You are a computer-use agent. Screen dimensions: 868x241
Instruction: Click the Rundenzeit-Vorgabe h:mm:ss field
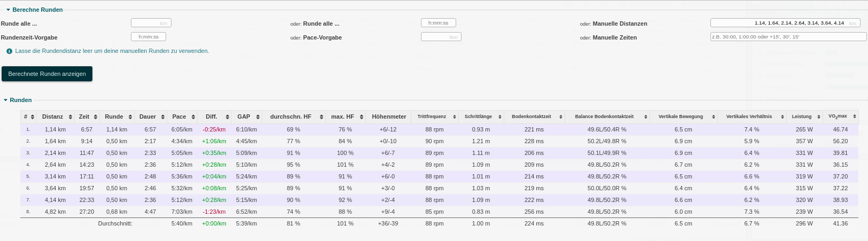coord(148,37)
